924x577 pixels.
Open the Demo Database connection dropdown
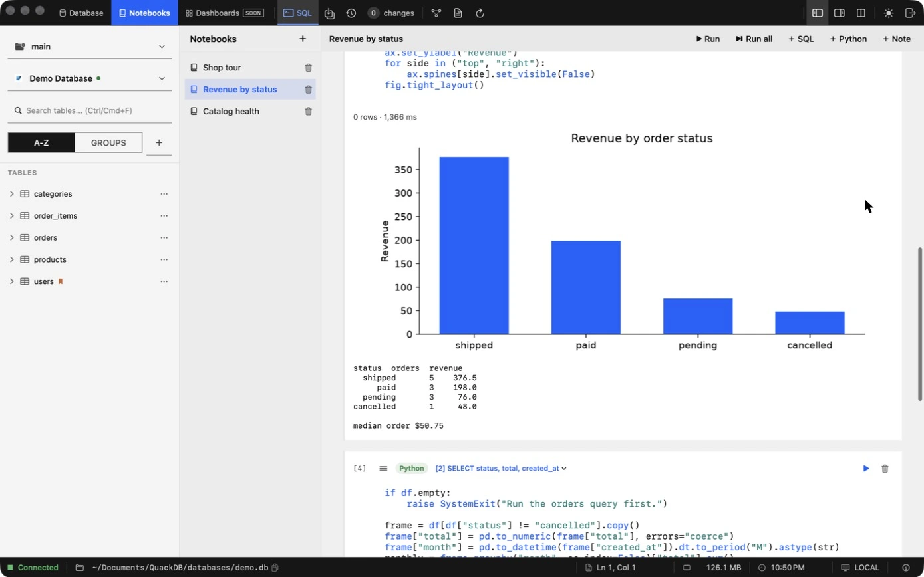tap(90, 78)
